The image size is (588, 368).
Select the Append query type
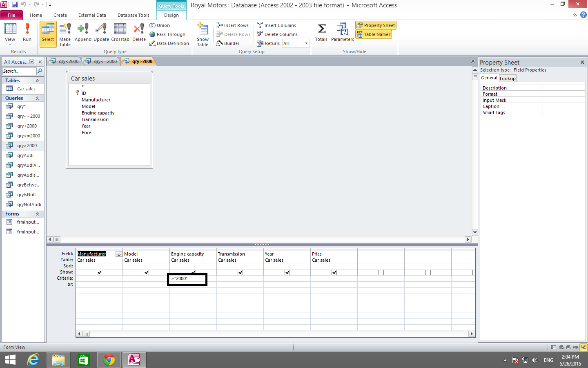point(83,33)
